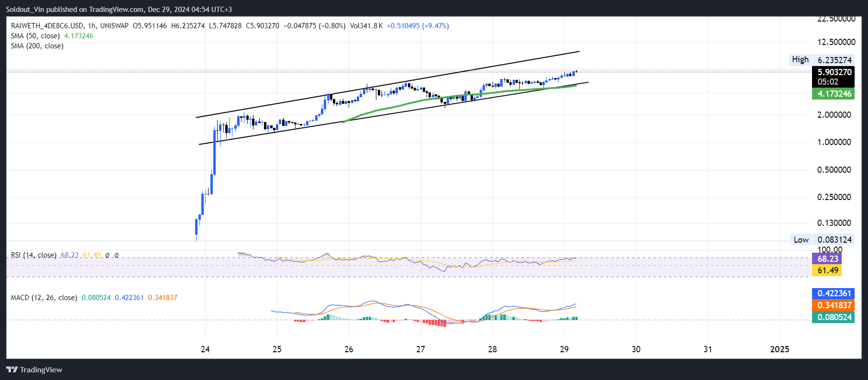Click the 22.500000 price axis label
Image resolution: width=868 pixels, height=380 pixels.
(x=836, y=19)
